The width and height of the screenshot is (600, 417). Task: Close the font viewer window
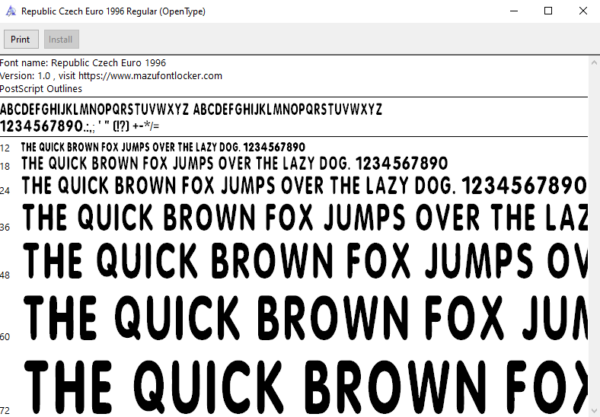click(x=583, y=11)
